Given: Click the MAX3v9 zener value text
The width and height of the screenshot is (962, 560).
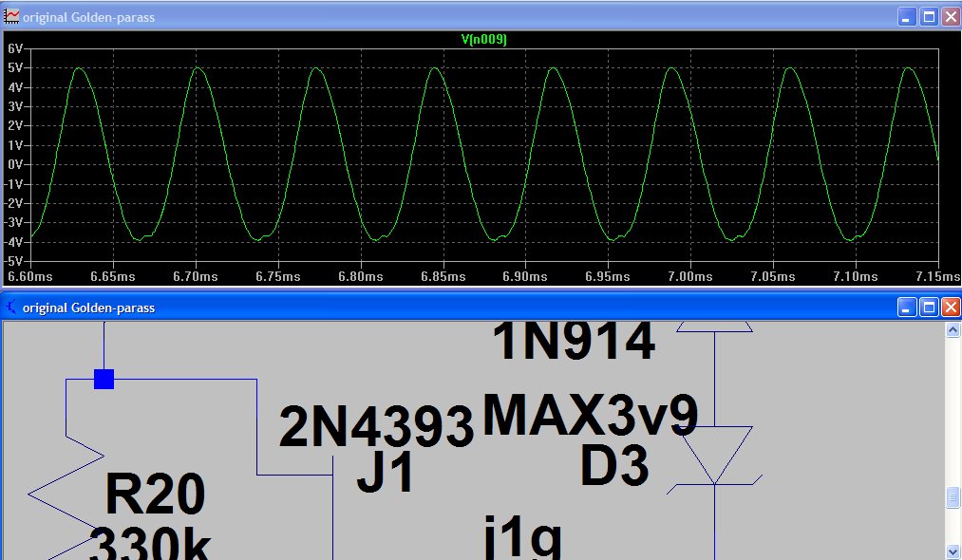Looking at the screenshot, I should (x=591, y=415).
